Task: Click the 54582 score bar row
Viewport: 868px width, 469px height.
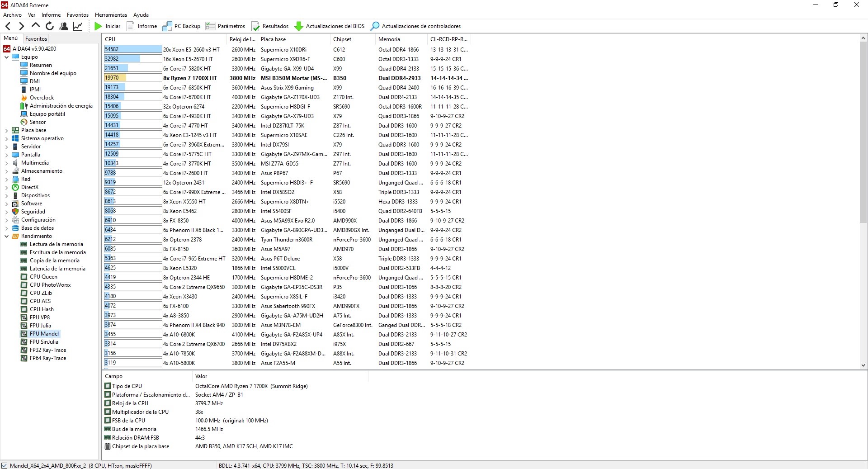Action: 133,49
